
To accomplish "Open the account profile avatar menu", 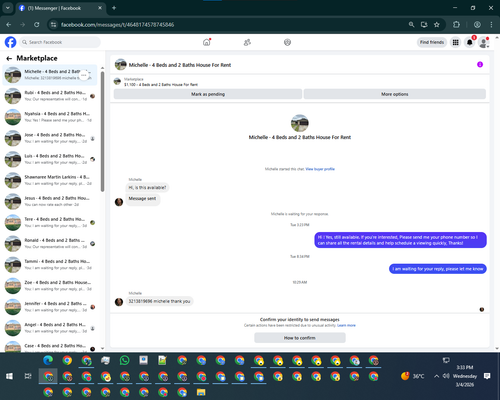I will (x=483, y=42).
